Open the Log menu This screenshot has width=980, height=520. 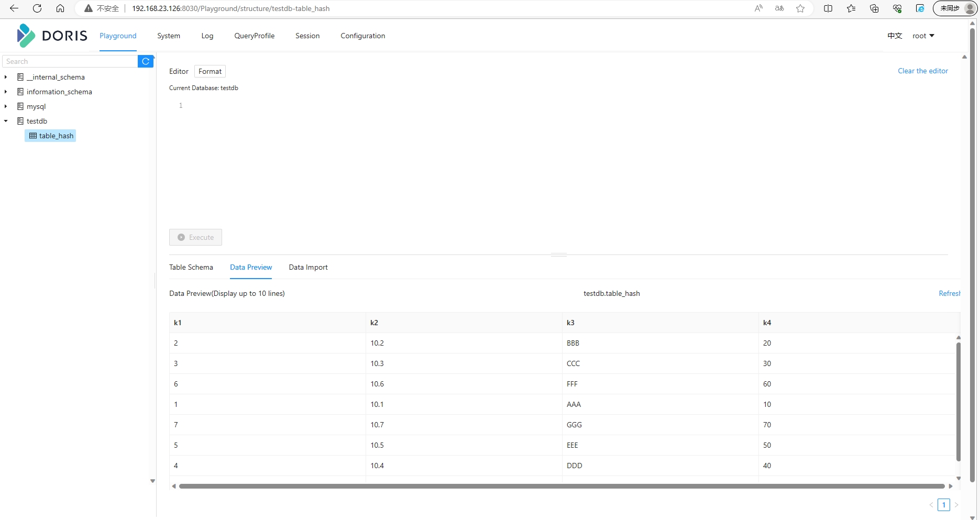[x=207, y=36]
